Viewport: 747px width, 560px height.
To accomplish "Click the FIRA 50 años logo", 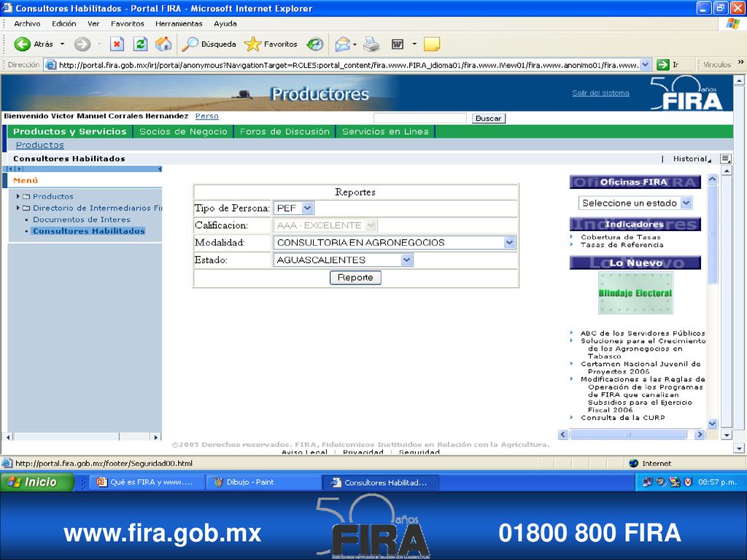I will tap(686, 93).
